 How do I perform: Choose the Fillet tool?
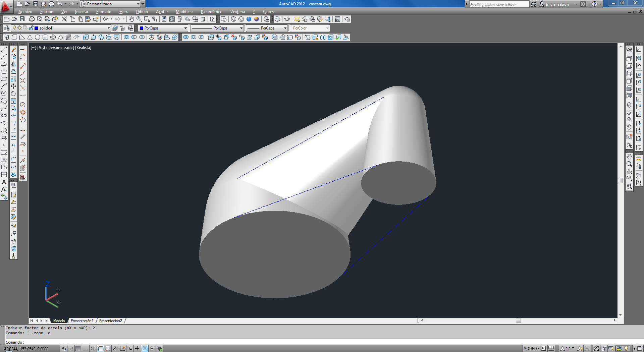pyautogui.click(x=13, y=160)
